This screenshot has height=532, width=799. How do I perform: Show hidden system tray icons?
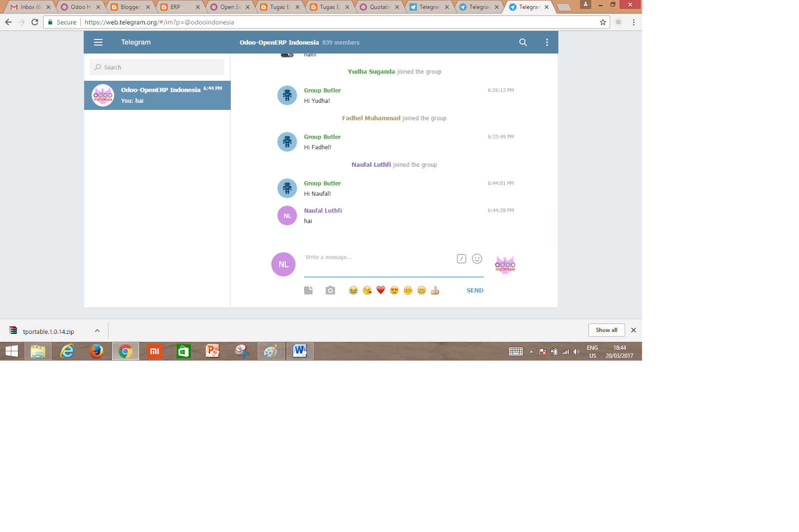click(531, 352)
